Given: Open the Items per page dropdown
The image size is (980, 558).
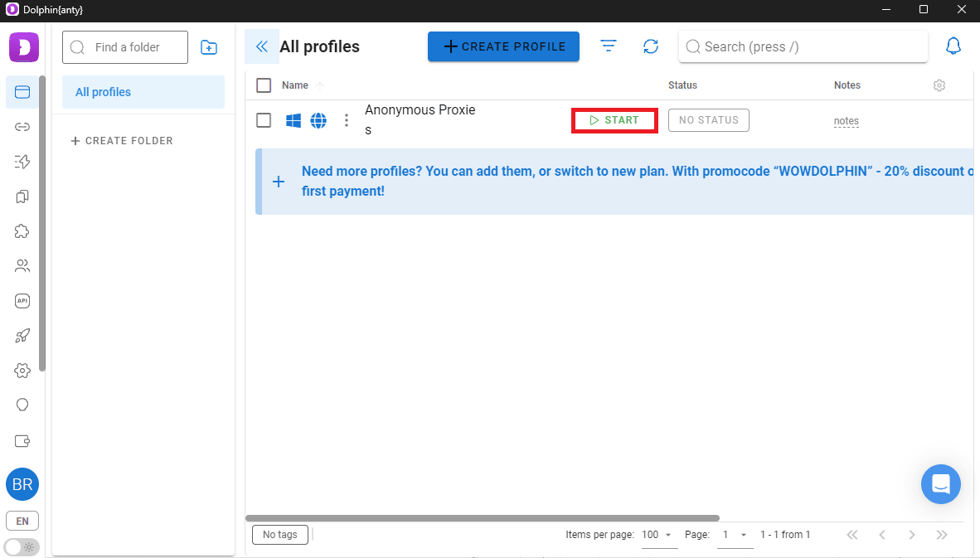Looking at the screenshot, I should point(659,535).
